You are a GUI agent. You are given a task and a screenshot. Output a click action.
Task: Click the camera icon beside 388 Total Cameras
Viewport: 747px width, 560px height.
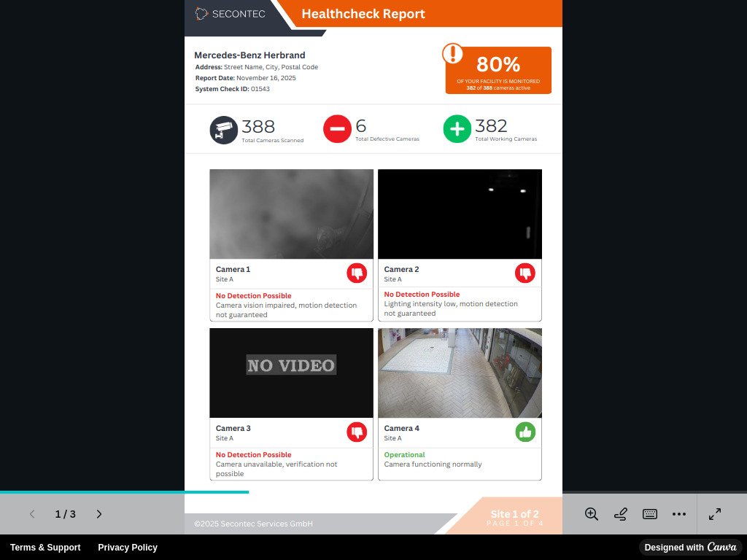pyautogui.click(x=223, y=128)
